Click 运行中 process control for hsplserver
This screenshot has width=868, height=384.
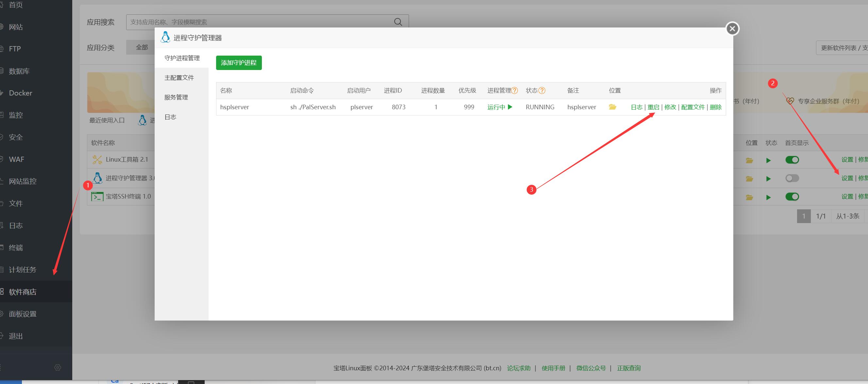click(500, 107)
